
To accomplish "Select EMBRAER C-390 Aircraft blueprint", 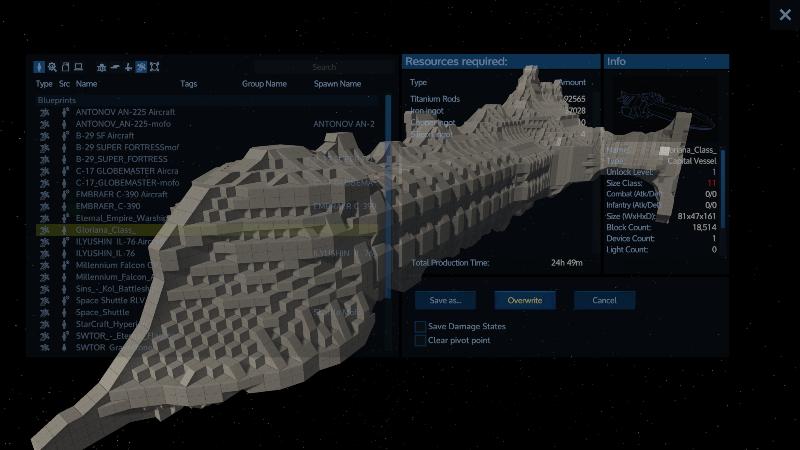I will (121, 194).
